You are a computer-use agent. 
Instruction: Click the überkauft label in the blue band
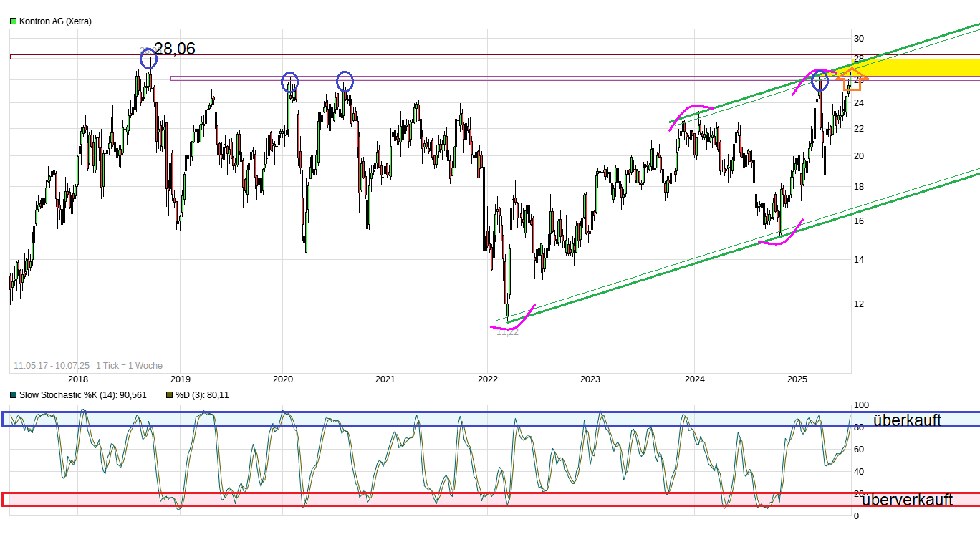coord(907,420)
